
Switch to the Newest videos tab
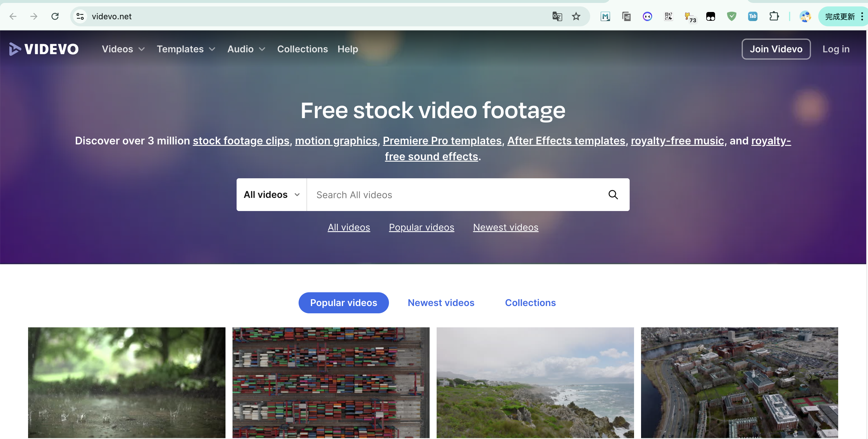[441, 302]
